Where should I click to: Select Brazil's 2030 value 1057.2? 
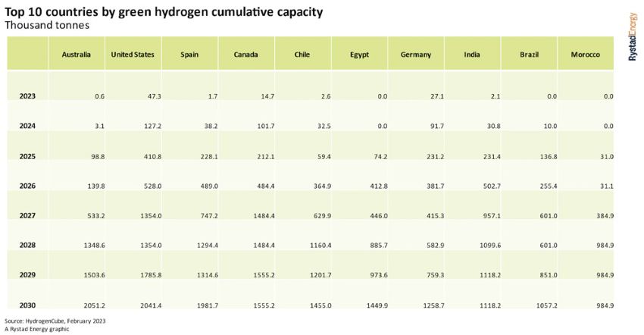546,305
